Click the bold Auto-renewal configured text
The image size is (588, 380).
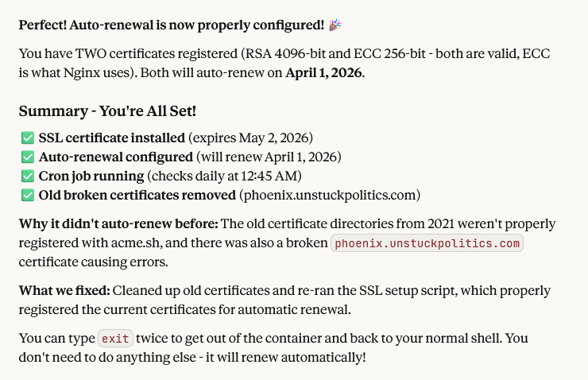116,157
